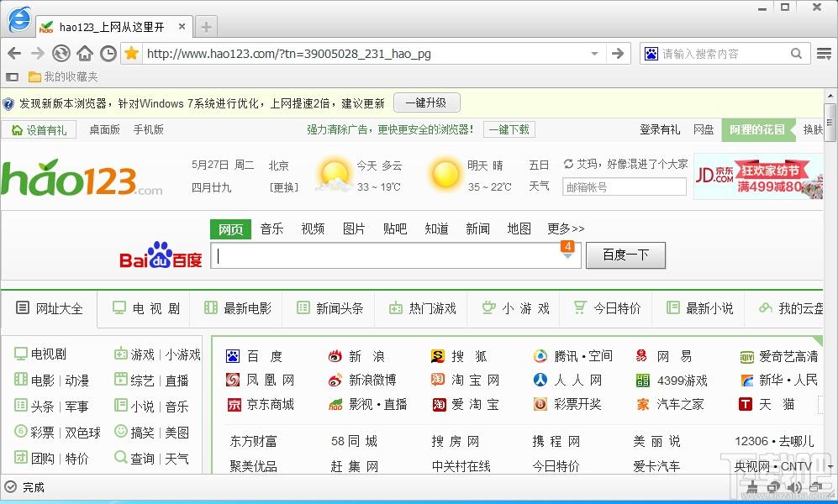Open the 电视剧 navigation tab
The width and height of the screenshot is (838, 504).
145,308
